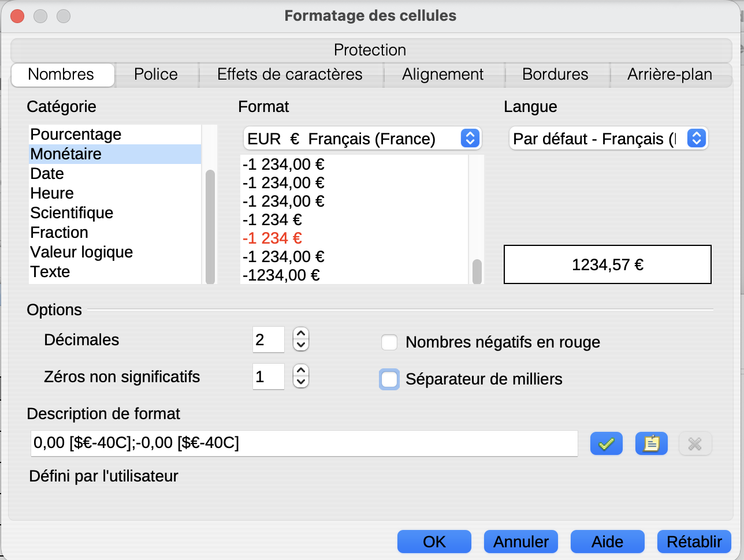Click the green checkmark add-format icon
The width and height of the screenshot is (744, 560).
pyautogui.click(x=607, y=443)
